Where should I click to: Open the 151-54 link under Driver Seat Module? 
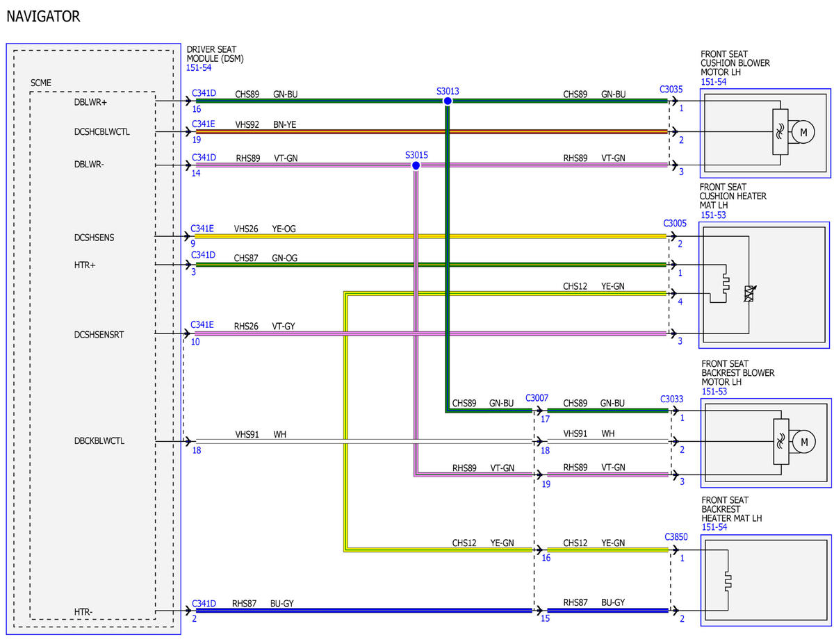(x=199, y=68)
